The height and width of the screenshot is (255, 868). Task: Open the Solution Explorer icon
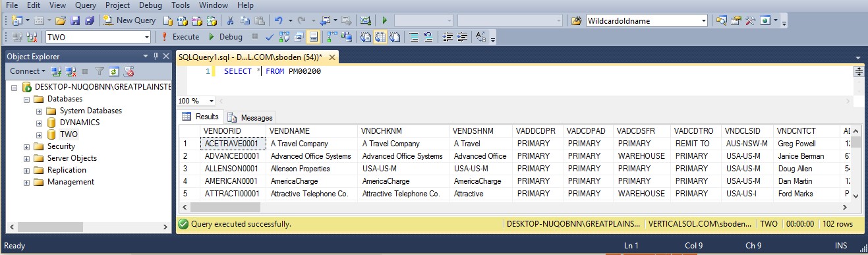click(722, 20)
